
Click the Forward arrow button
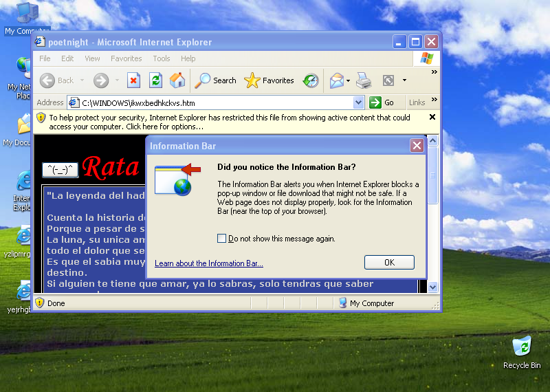tap(101, 80)
